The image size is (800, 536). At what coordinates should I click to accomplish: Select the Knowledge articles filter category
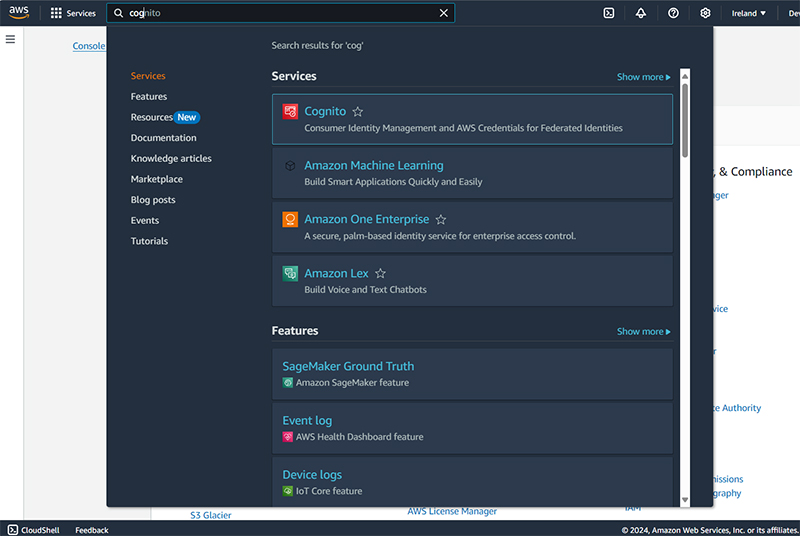[x=171, y=159]
